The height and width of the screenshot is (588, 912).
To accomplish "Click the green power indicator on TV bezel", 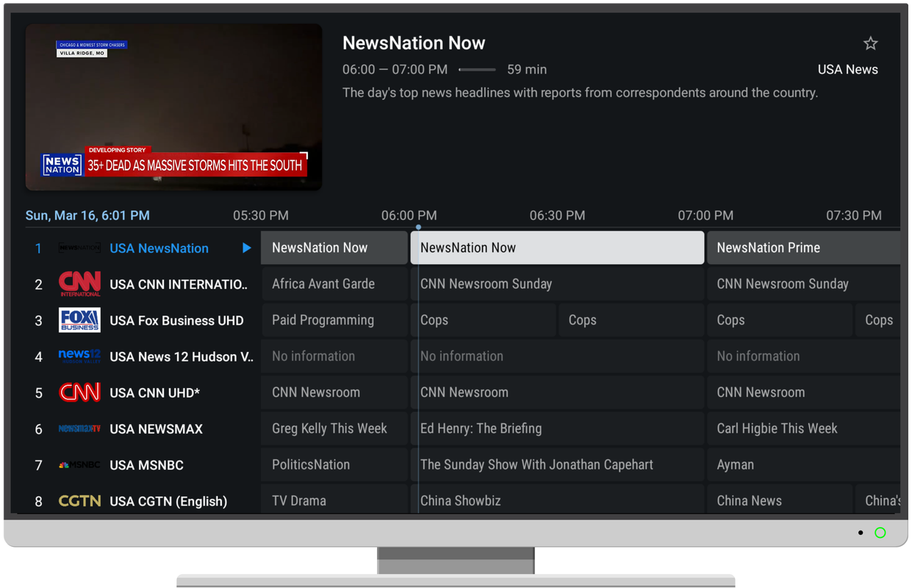I will tap(880, 533).
